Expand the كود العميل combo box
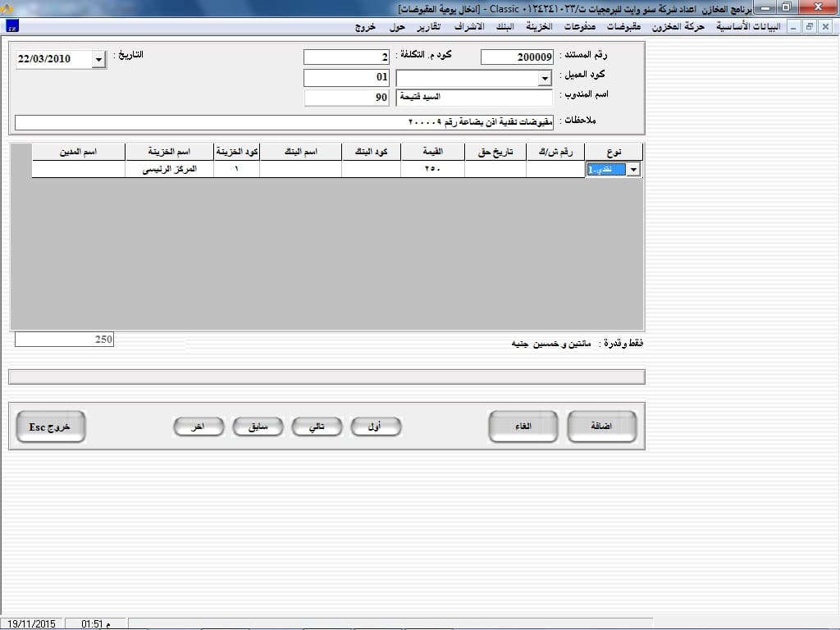Viewport: 840px width, 630px height. (x=545, y=79)
